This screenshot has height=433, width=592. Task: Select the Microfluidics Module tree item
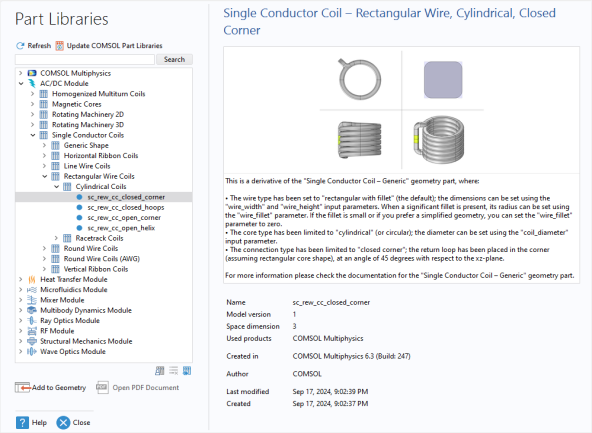click(74, 290)
